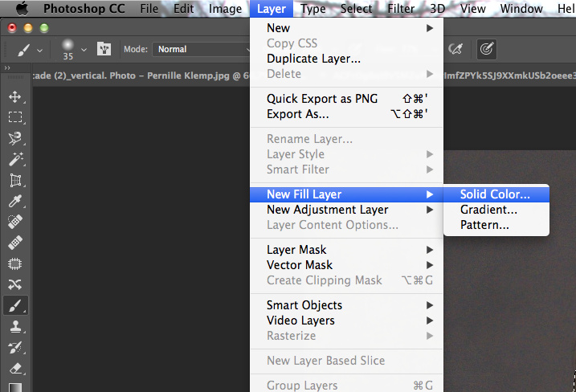This screenshot has height=392, width=576.
Task: Select the Clone Stamp tool
Action: (14, 327)
